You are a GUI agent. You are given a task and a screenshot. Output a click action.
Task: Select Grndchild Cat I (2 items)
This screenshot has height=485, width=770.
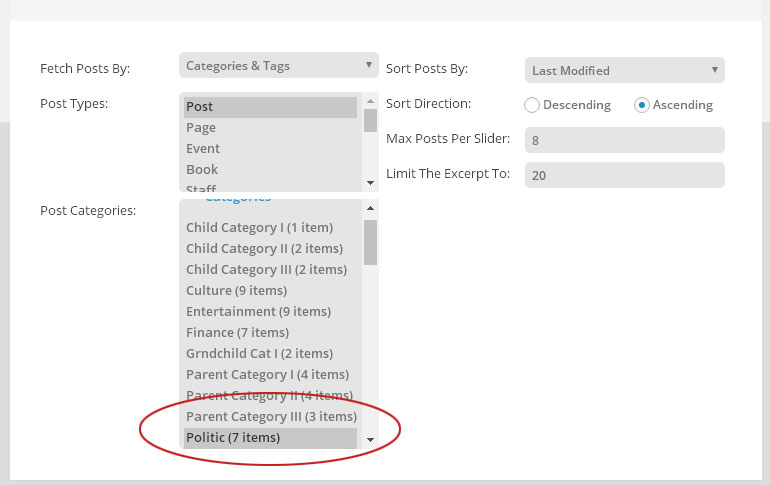pos(270,354)
